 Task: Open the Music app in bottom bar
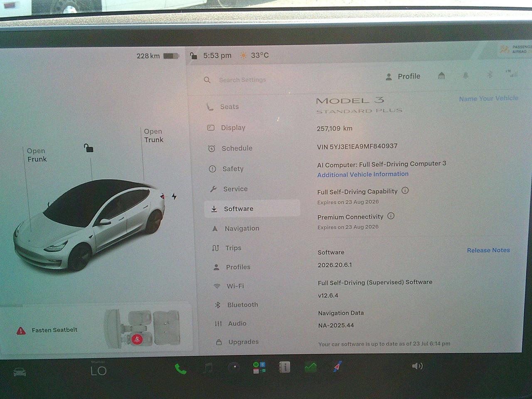point(208,368)
